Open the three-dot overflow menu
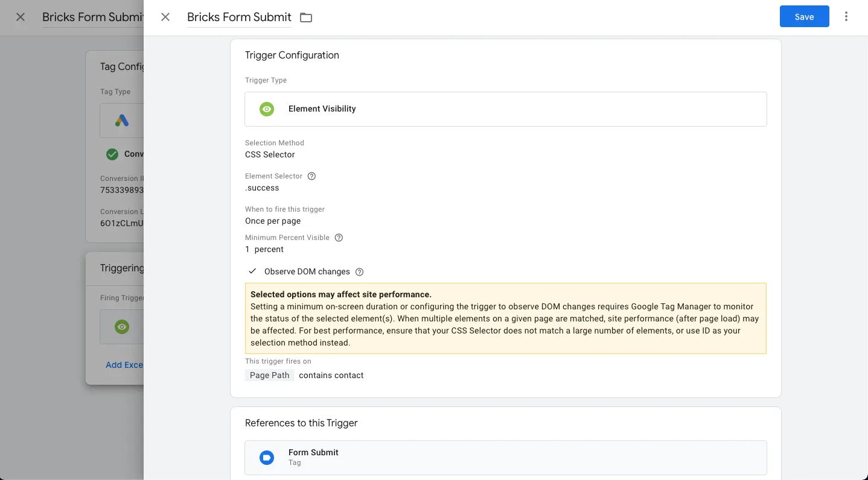The image size is (868, 480). tap(846, 16)
